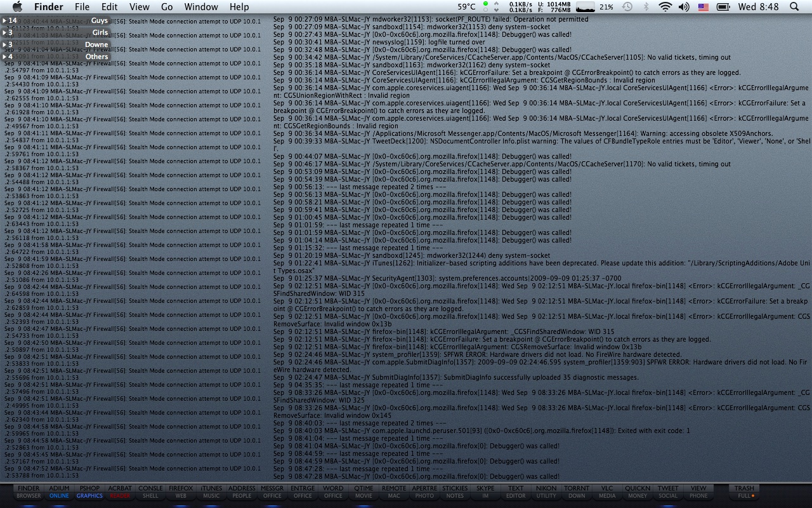Launch NIKON utility dock item
This screenshot has width=812, height=508.
[x=546, y=492]
